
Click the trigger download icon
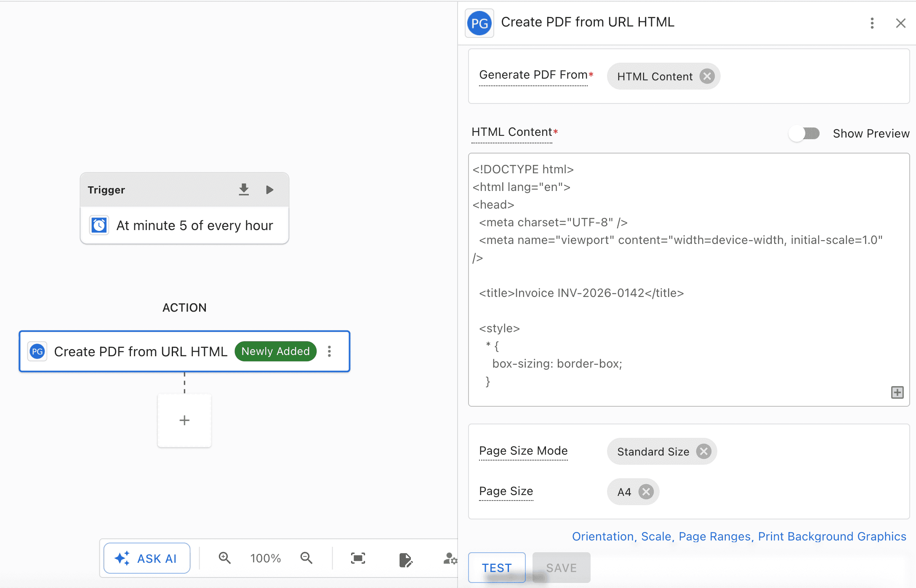tap(244, 190)
